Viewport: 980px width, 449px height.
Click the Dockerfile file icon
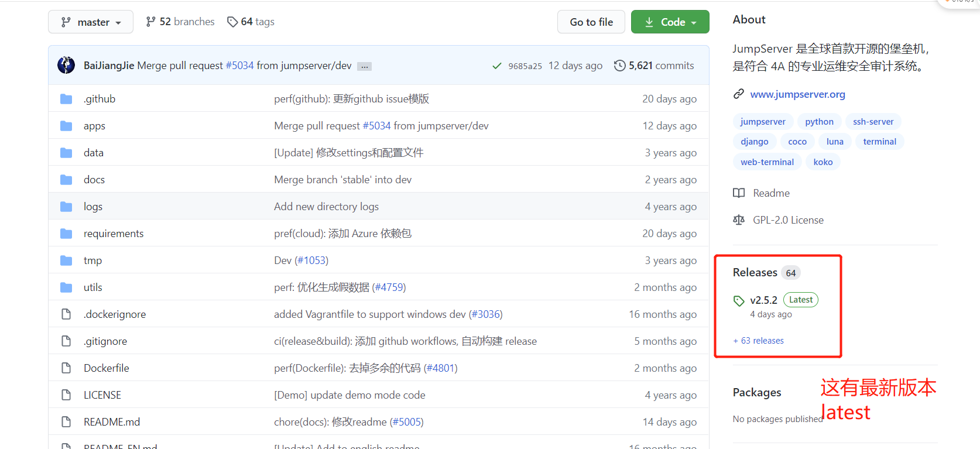pos(66,368)
